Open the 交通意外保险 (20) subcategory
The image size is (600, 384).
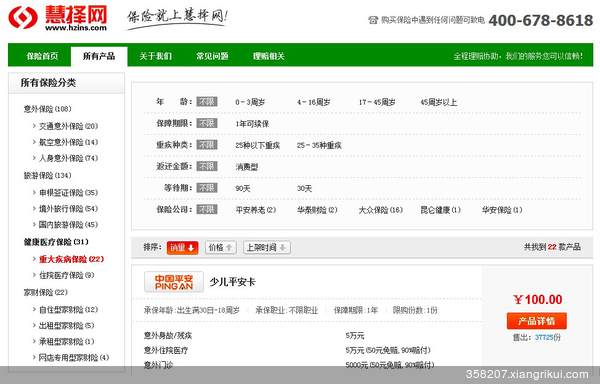click(x=68, y=126)
